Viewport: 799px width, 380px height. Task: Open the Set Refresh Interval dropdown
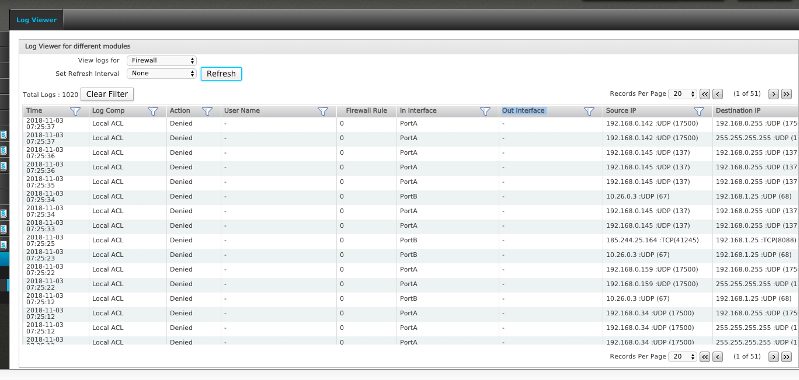point(162,73)
